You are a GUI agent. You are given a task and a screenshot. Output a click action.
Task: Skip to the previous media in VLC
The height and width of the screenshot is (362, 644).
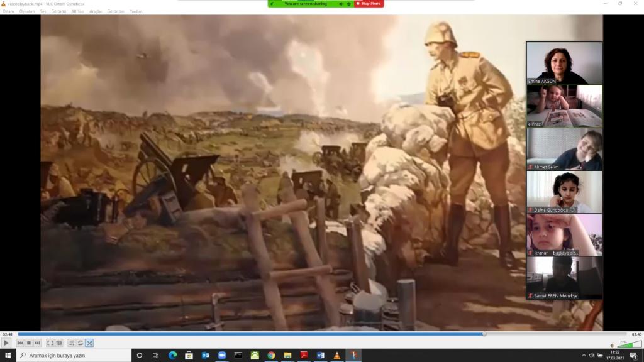tap(20, 343)
